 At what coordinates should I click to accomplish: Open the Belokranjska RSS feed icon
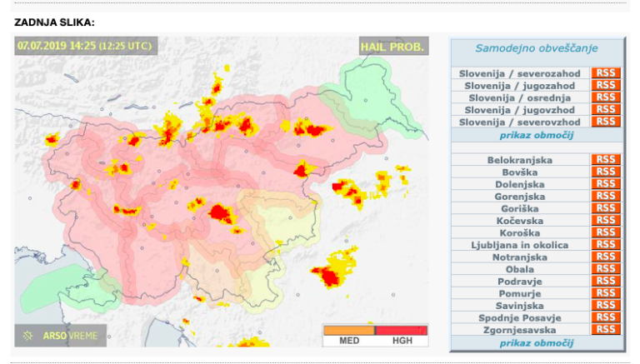[606, 159]
